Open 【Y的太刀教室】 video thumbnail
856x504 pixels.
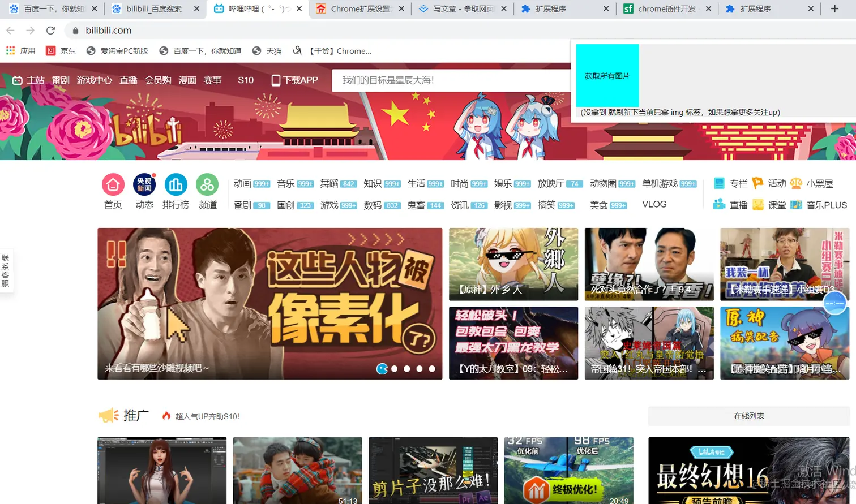[x=513, y=343]
